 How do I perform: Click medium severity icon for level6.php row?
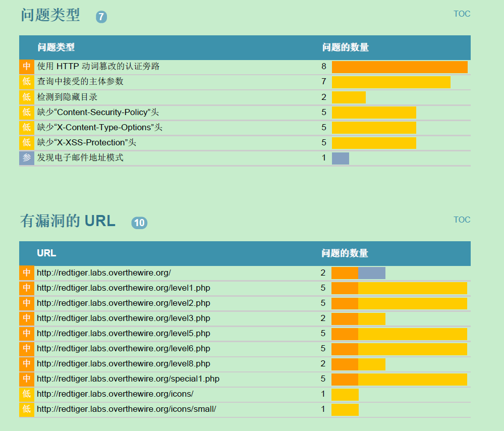[x=27, y=348]
